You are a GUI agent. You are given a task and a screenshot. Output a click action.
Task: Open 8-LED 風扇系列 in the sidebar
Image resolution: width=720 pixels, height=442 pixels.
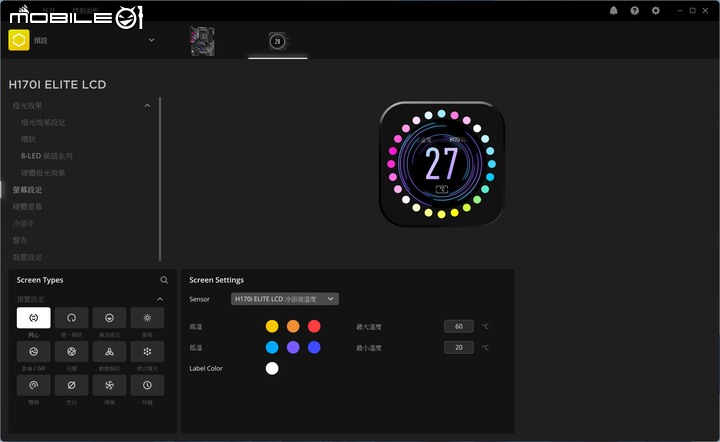pyautogui.click(x=46, y=156)
